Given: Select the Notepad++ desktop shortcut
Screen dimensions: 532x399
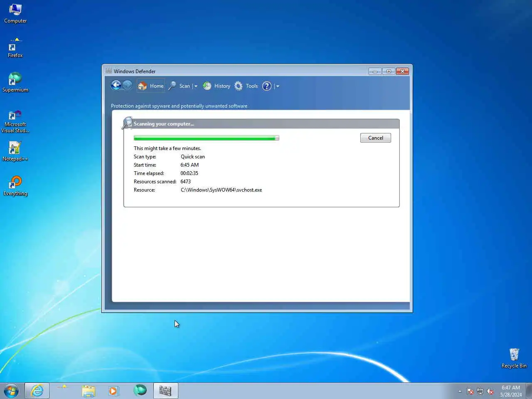Looking at the screenshot, I should 15,151.
